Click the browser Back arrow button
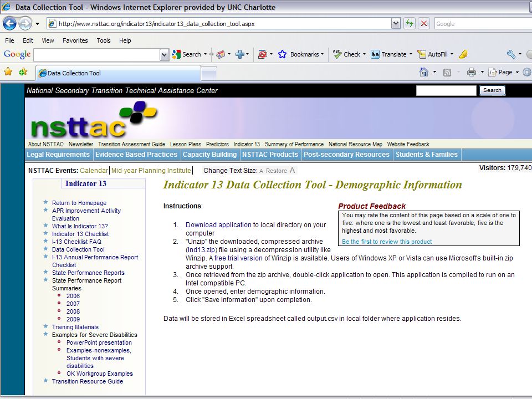Image resolution: width=532 pixels, height=399 pixels. pyautogui.click(x=9, y=23)
